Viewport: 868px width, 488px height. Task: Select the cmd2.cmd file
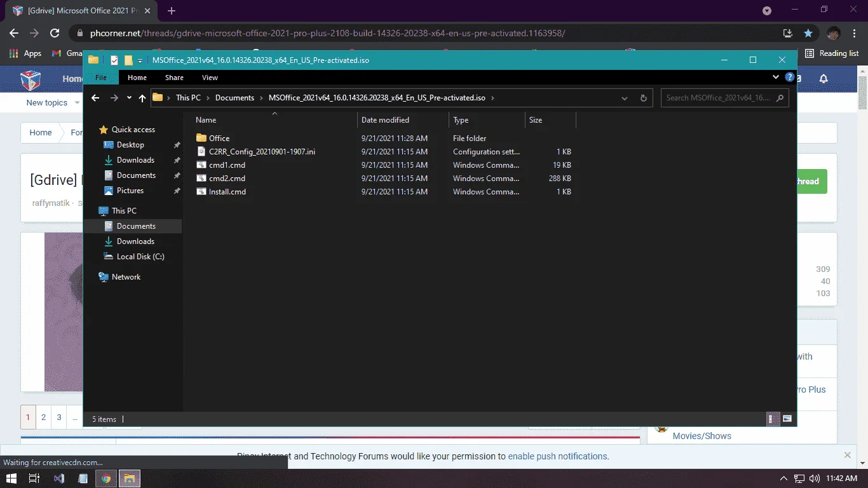point(227,179)
